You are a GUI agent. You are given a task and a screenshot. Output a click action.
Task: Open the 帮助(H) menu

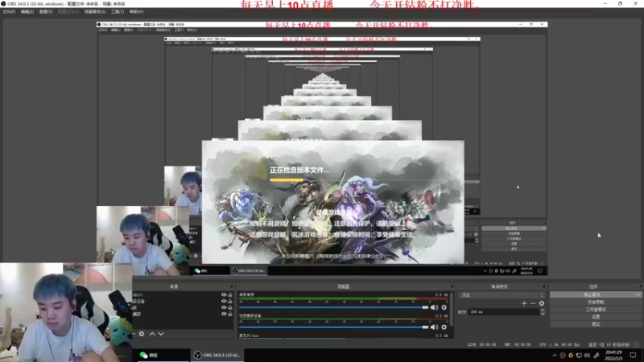point(136,12)
